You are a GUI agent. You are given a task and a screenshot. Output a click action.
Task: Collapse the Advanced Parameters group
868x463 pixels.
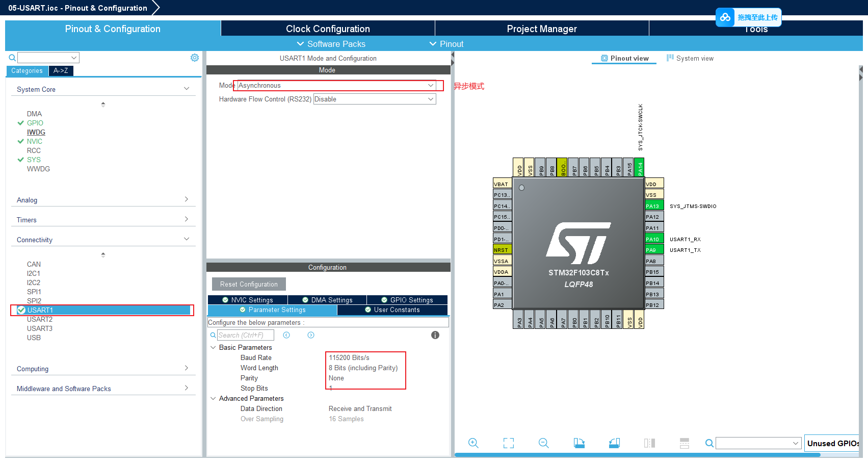(x=213, y=398)
